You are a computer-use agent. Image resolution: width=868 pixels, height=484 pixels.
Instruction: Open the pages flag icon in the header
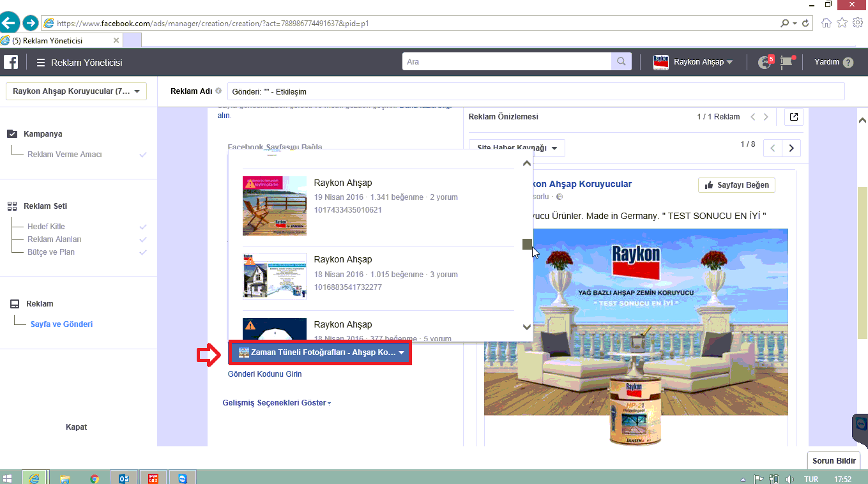click(x=788, y=62)
